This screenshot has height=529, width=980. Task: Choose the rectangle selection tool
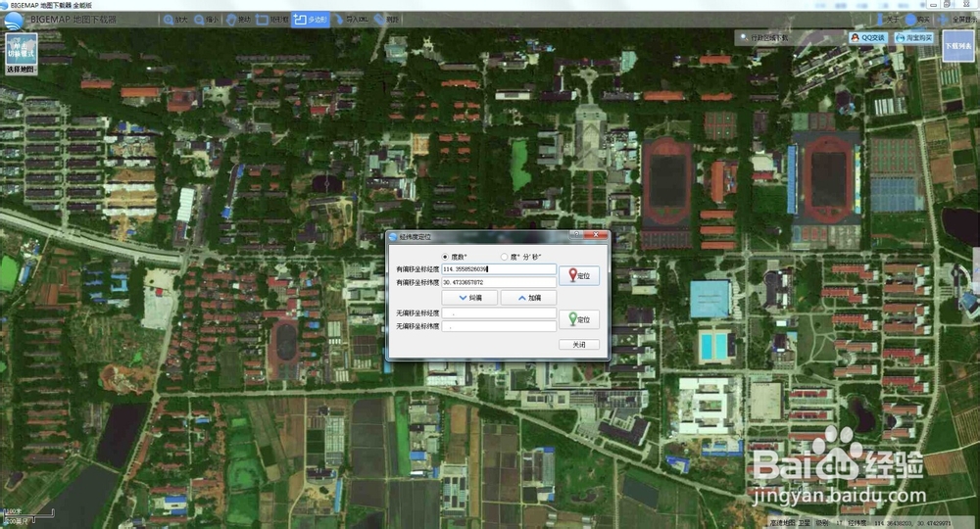[x=272, y=20]
